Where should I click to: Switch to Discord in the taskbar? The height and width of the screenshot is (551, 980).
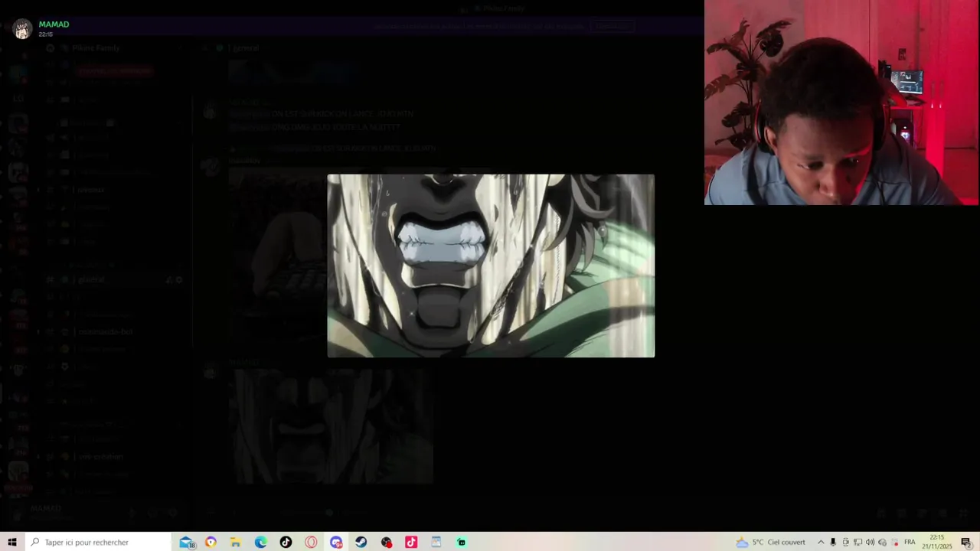click(x=336, y=542)
